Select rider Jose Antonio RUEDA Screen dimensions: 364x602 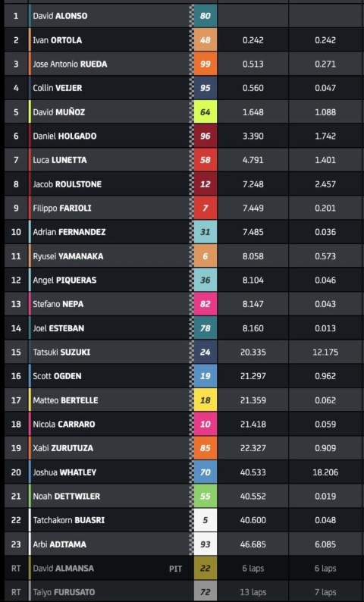tap(70, 64)
